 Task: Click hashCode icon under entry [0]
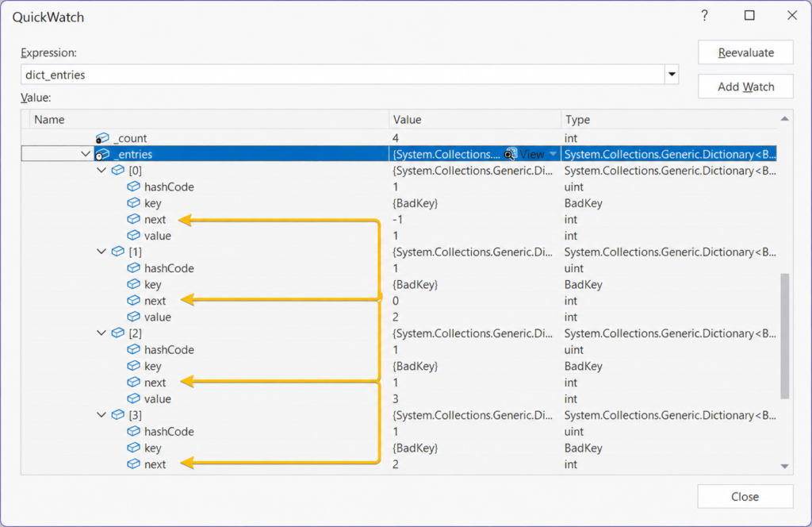point(133,187)
